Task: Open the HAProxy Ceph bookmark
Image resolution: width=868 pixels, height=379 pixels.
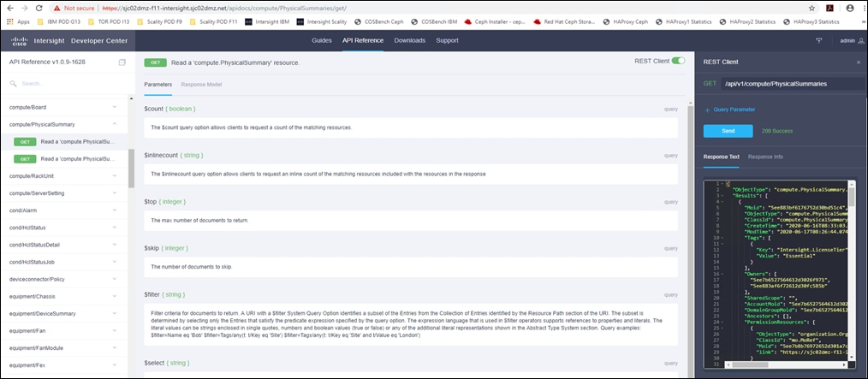Action: click(x=626, y=22)
